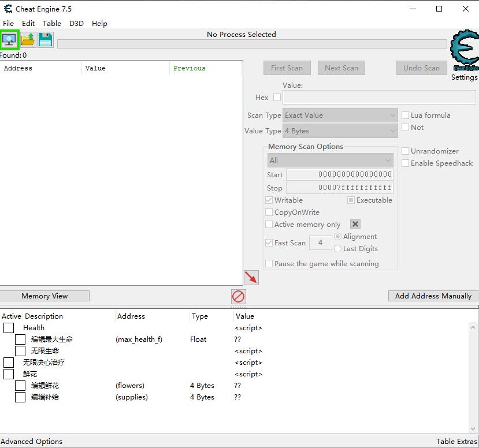This screenshot has width=479, height=448.
Task: Open the Edit menu
Action: [28, 24]
